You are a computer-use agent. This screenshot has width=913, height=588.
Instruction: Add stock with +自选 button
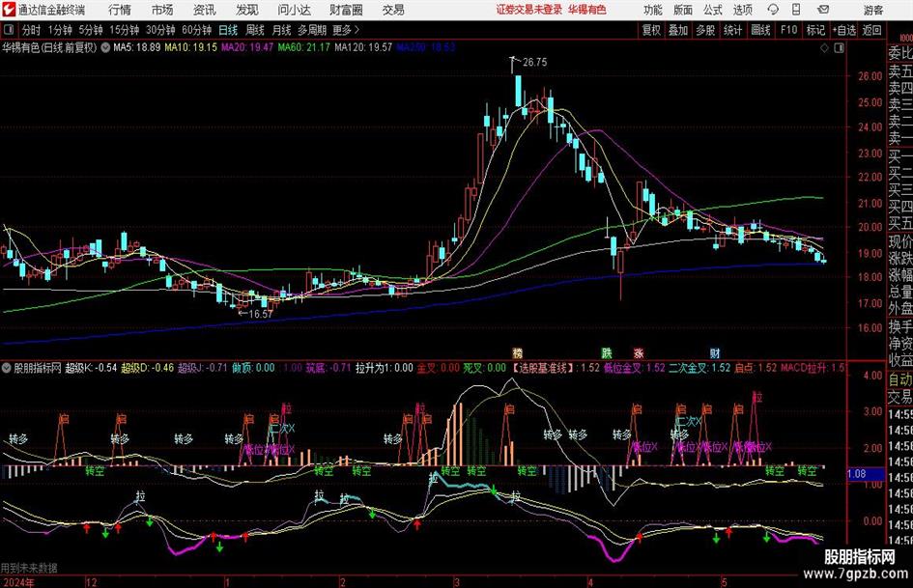(844, 30)
